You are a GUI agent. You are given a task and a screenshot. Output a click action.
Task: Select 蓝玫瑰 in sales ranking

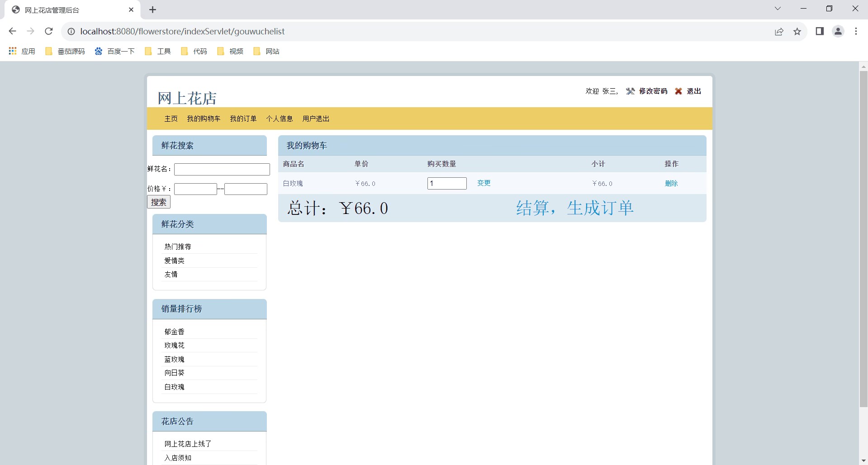[175, 359]
